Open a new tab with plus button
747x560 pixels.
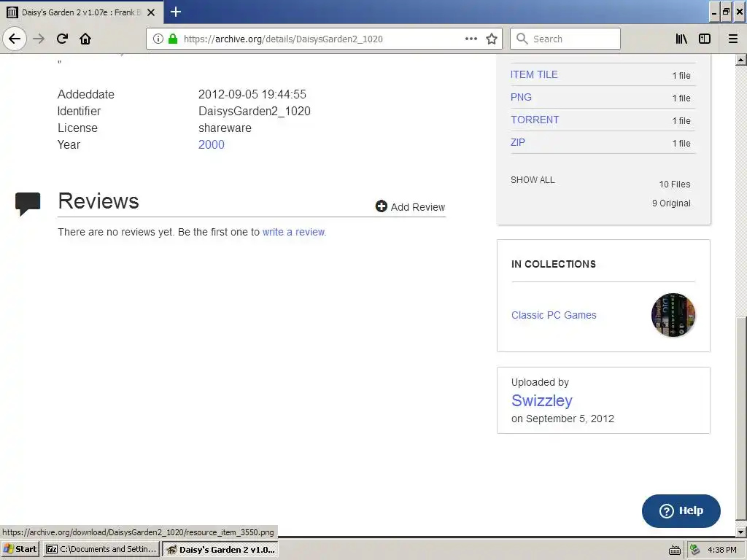pos(175,12)
